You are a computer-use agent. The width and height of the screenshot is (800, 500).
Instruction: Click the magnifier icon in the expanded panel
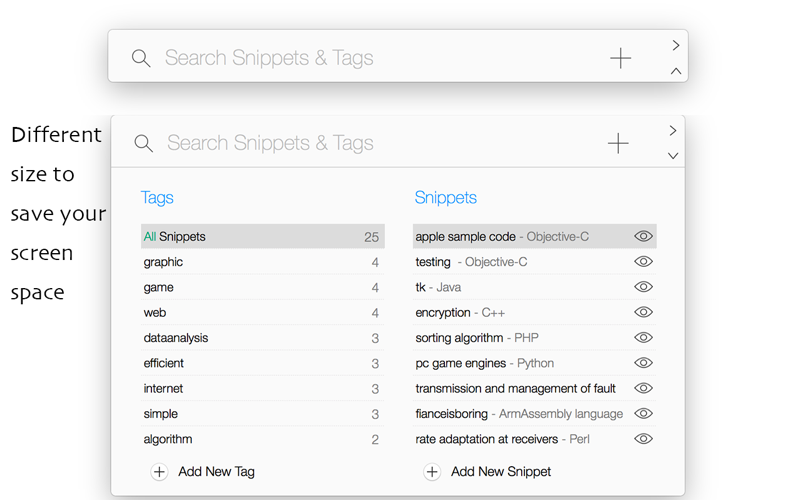(144, 143)
